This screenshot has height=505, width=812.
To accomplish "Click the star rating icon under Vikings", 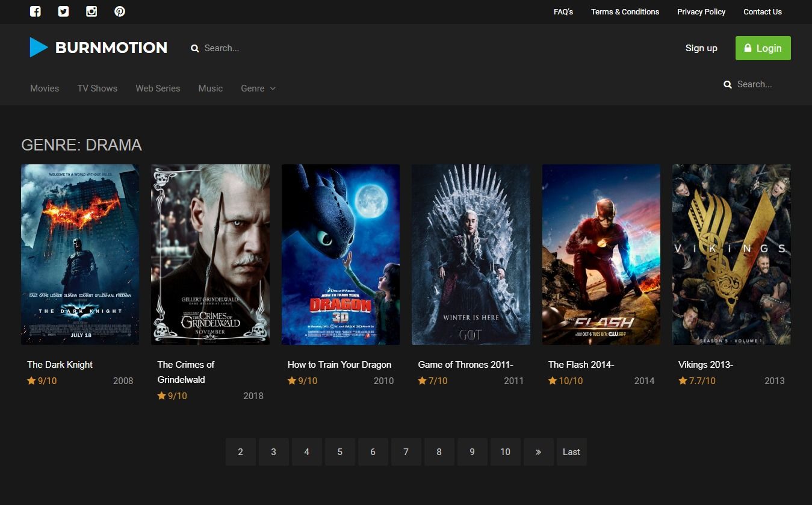I will (683, 380).
